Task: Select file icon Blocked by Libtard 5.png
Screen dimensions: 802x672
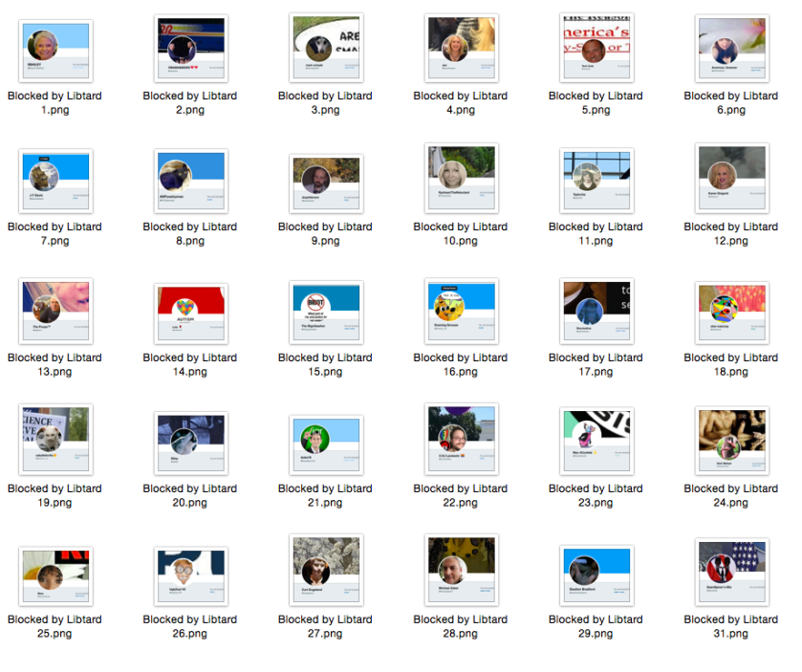Action: pyautogui.click(x=596, y=48)
